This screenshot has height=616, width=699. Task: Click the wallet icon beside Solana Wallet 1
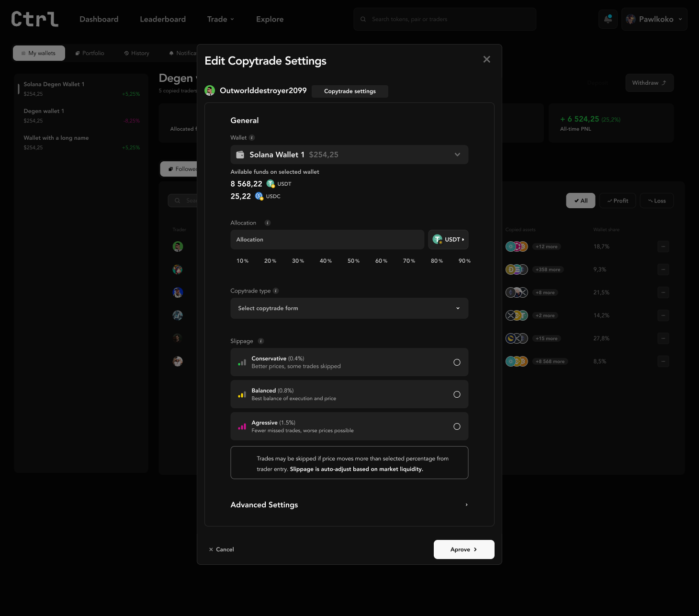[x=240, y=155]
